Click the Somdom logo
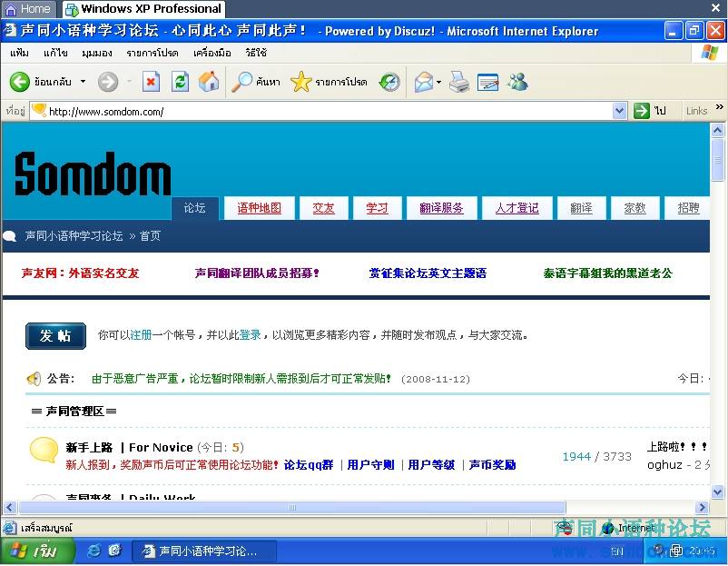 [x=93, y=174]
